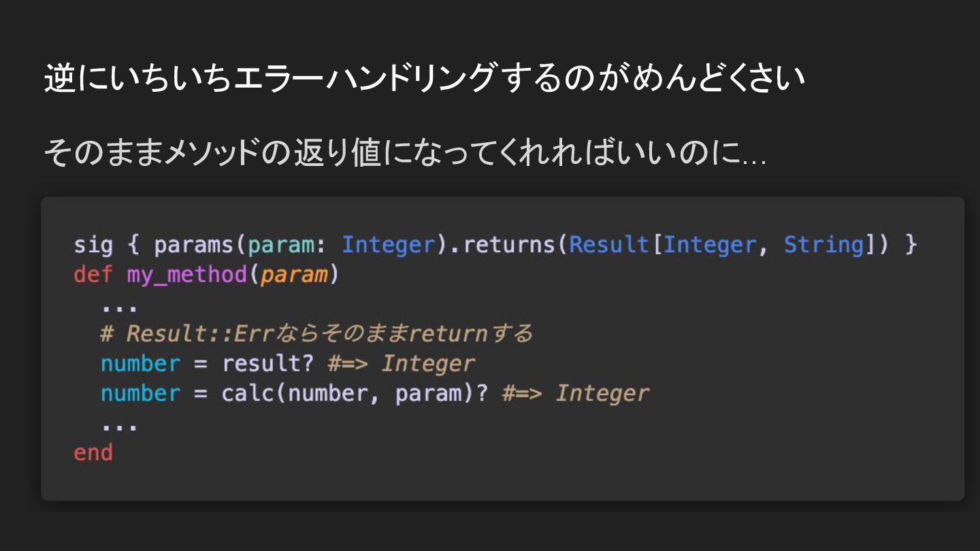This screenshot has width=980, height=551.
Task: Click the 'String' type in Result brackets
Action: [x=823, y=244]
